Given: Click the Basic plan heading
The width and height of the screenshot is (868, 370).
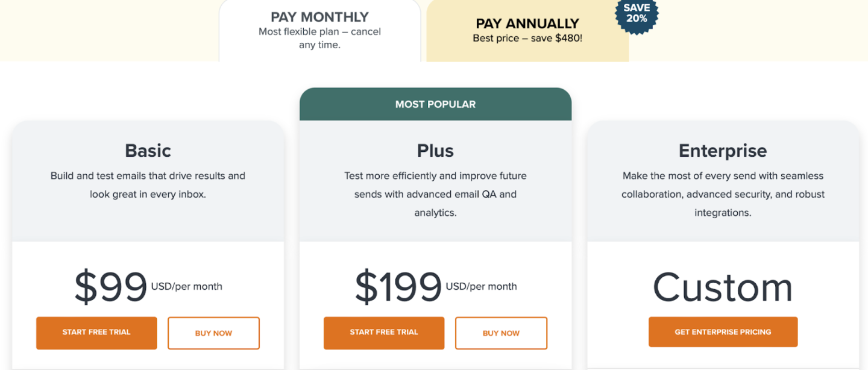Looking at the screenshot, I should pyautogui.click(x=148, y=151).
